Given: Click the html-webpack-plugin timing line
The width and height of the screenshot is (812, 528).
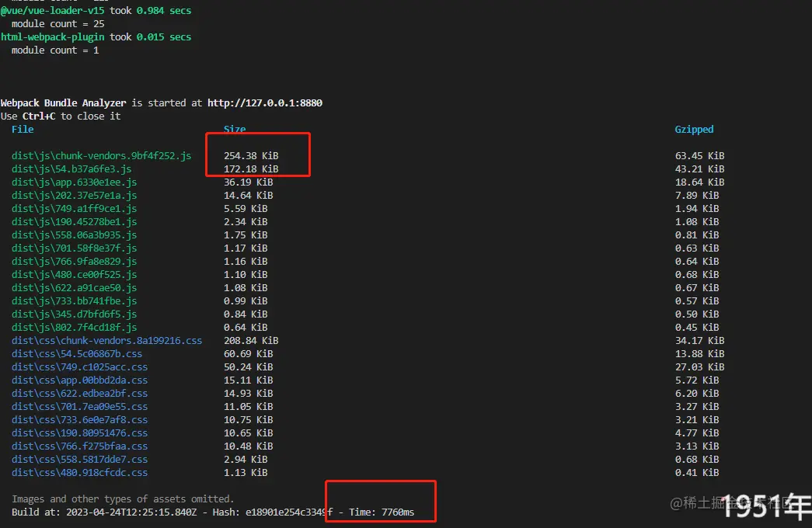Looking at the screenshot, I should pyautogui.click(x=96, y=37).
